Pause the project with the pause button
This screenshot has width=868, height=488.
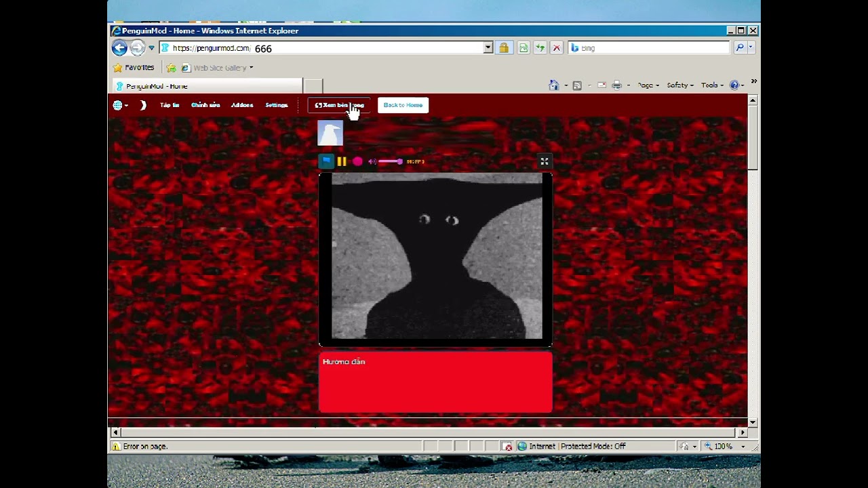[342, 161]
